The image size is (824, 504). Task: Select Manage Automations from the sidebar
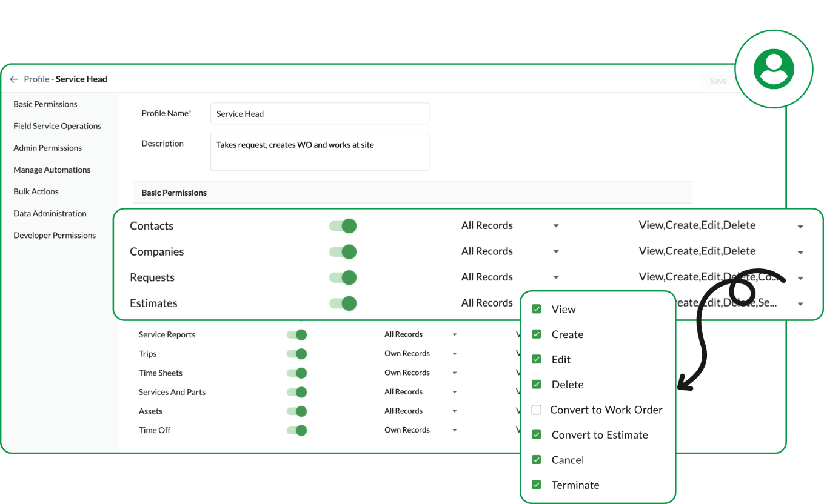click(52, 170)
